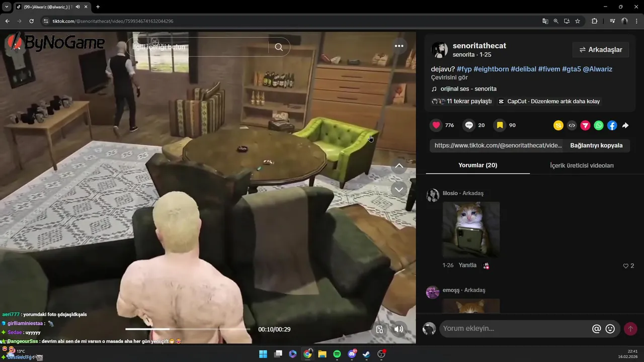Go to next video with down chevron

click(399, 189)
